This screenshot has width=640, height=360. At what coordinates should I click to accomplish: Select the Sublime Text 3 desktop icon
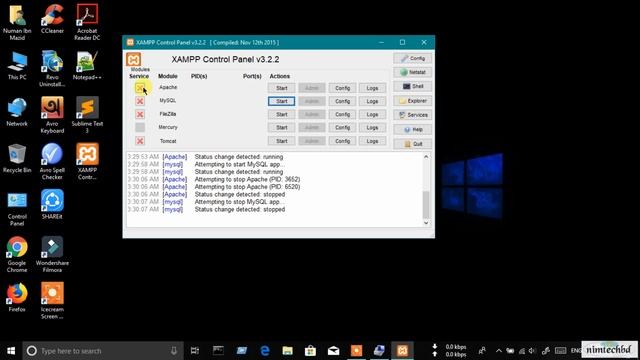click(87, 115)
